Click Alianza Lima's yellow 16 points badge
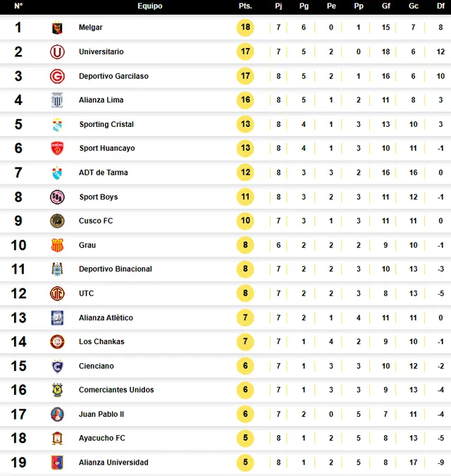The width and height of the screenshot is (451, 476). (x=245, y=100)
